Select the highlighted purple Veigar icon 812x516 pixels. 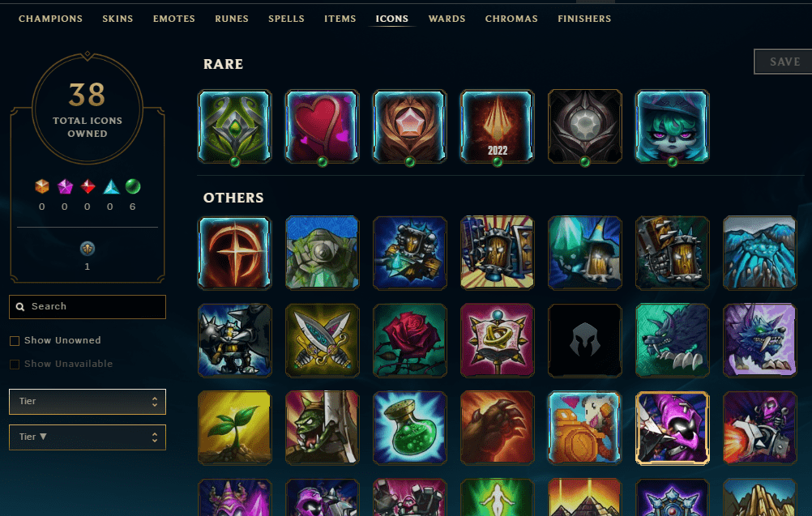[672, 428]
